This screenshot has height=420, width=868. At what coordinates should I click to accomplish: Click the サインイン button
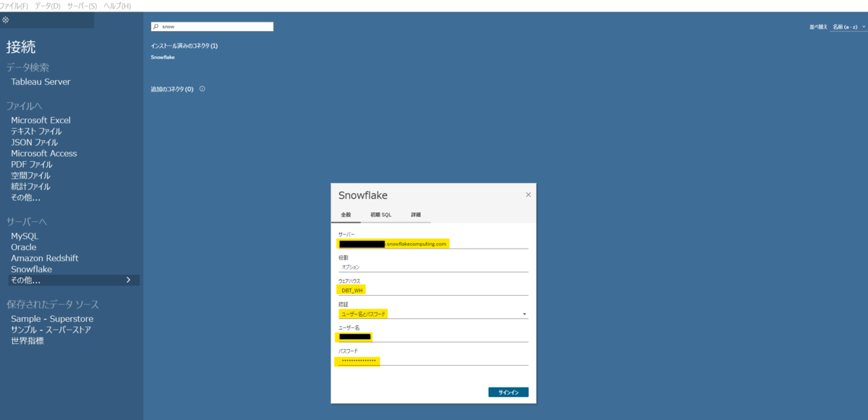509,392
